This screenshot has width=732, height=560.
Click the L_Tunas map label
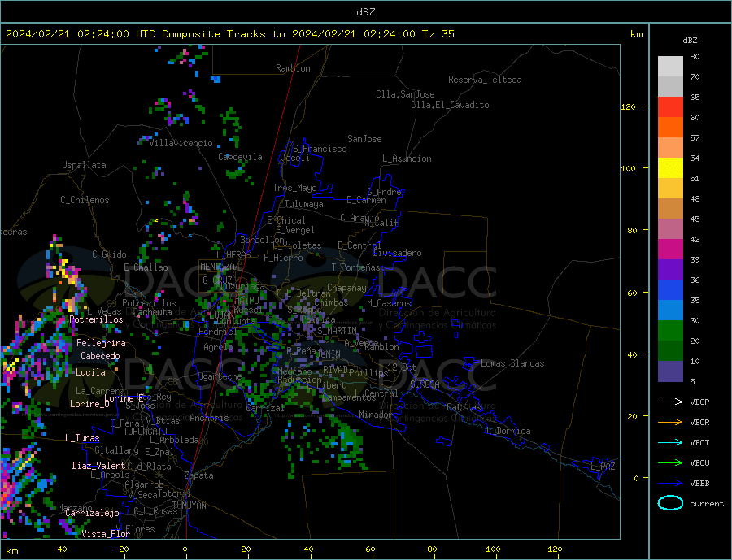point(82,438)
